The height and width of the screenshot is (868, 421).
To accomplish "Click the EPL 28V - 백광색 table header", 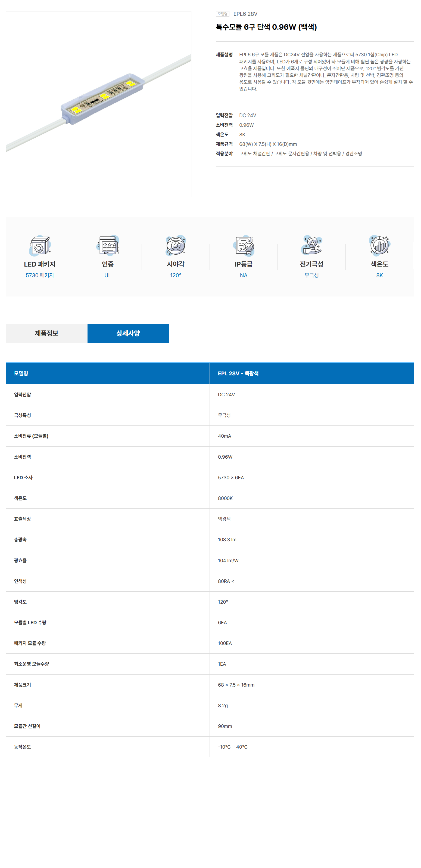I will [238, 373].
